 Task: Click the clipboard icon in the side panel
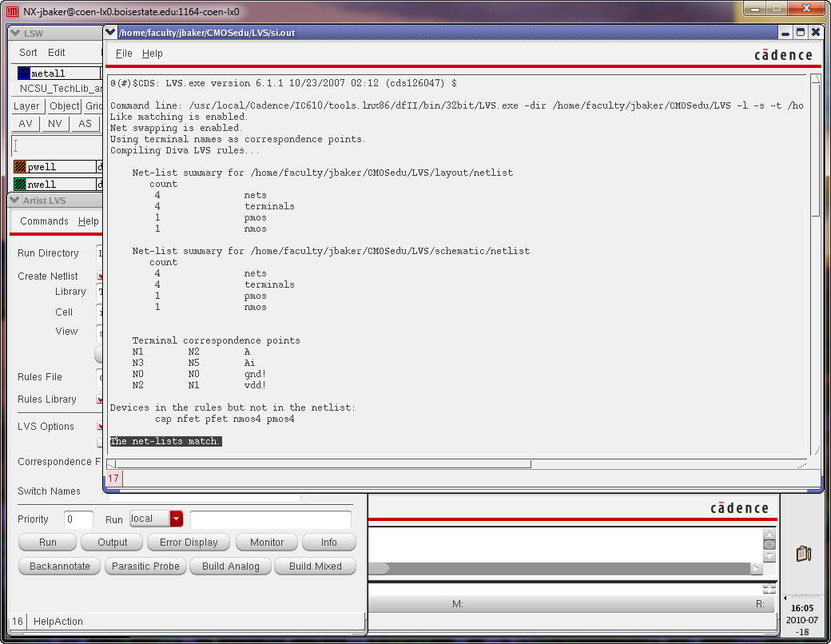(x=804, y=554)
